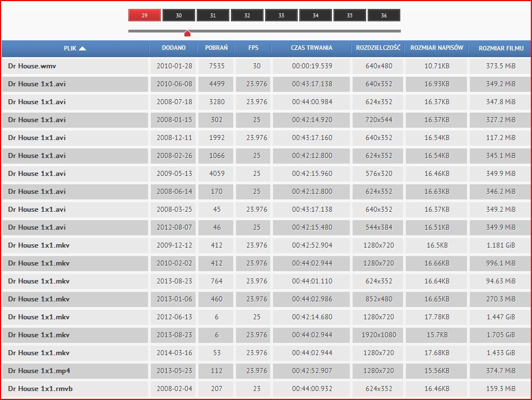Switch to page 34
Image resolution: width=532 pixels, height=400 pixels.
[316, 15]
